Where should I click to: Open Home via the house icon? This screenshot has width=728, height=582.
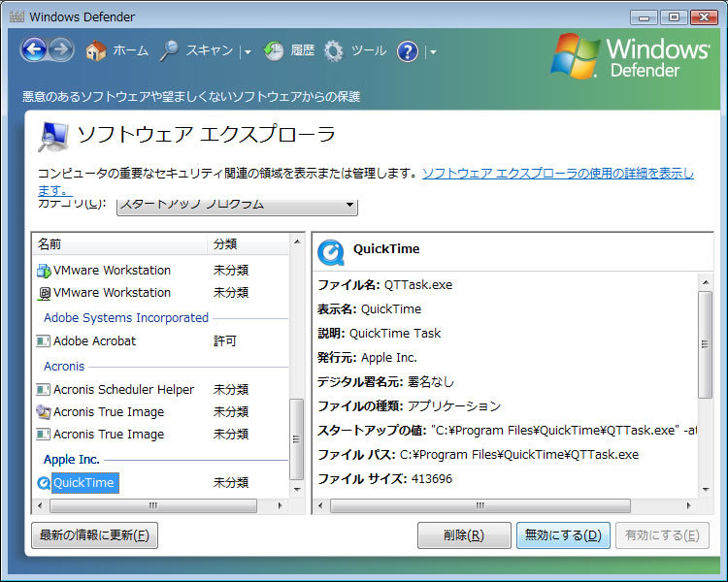[96, 50]
